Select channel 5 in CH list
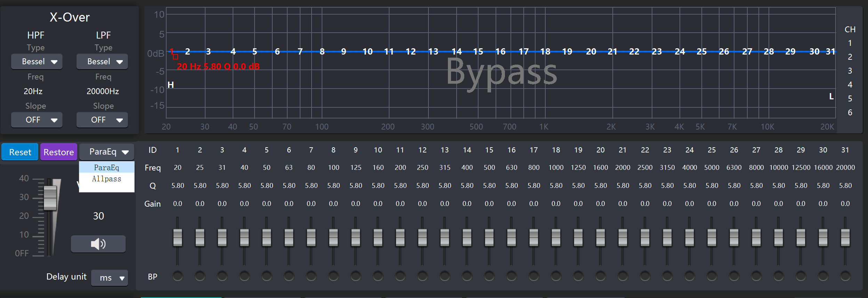Image resolution: width=868 pixels, height=298 pixels. 850,99
